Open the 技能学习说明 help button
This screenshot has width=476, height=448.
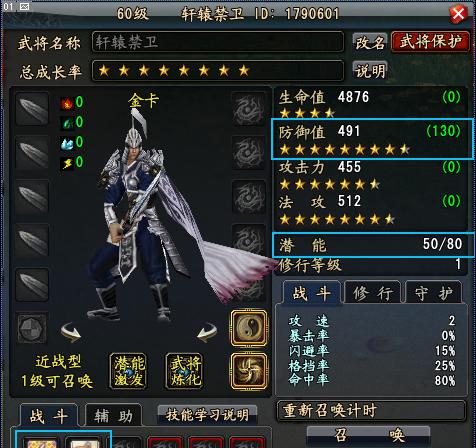coord(207,415)
